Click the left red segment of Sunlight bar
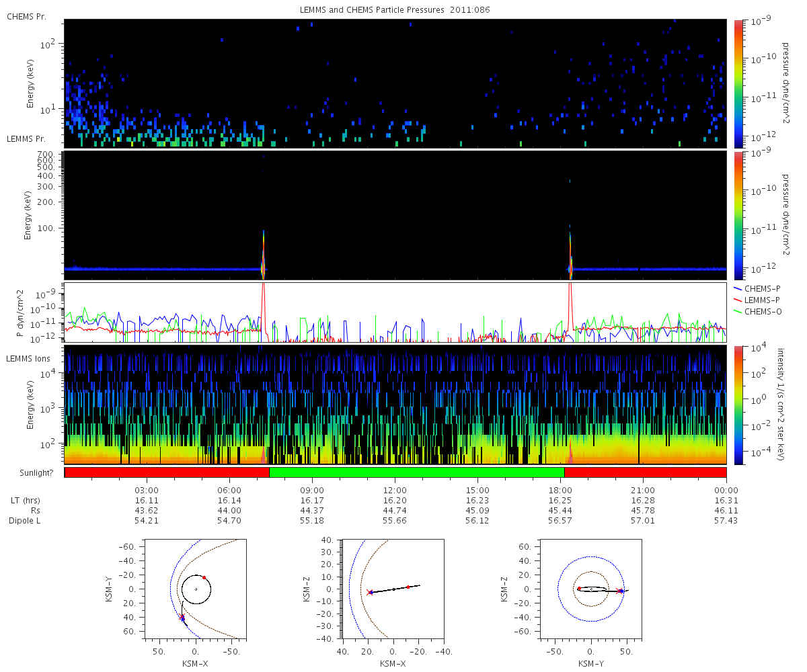 coord(167,472)
